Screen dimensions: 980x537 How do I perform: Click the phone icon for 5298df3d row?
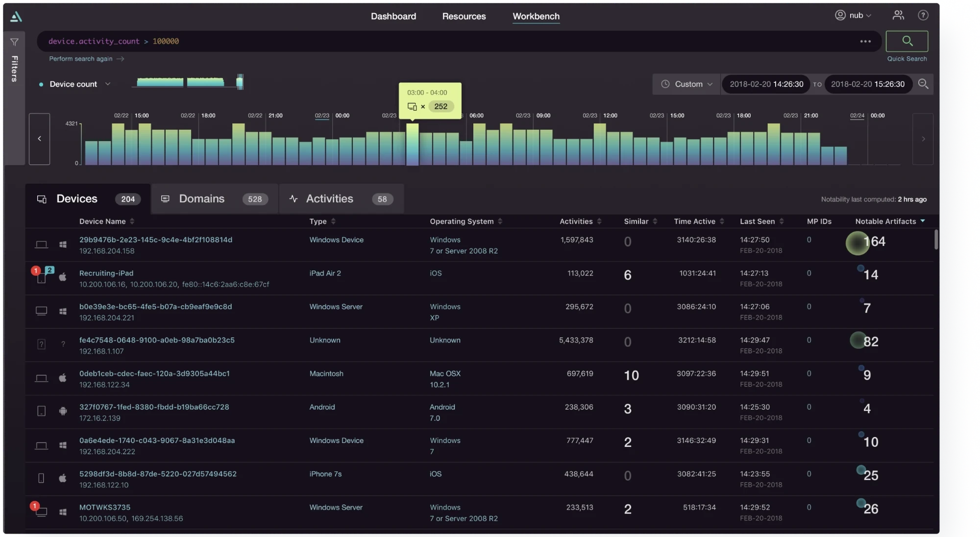click(x=41, y=478)
